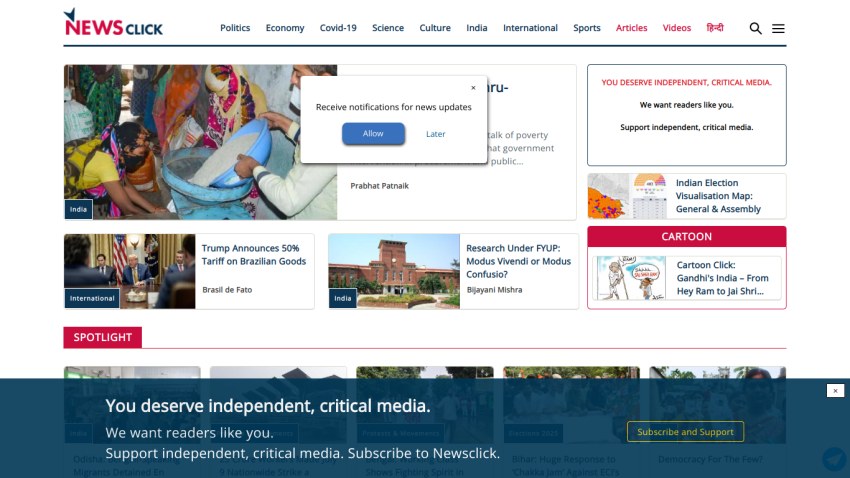Click the Subscribe and Support button
The height and width of the screenshot is (478, 850).
pyautogui.click(x=685, y=432)
